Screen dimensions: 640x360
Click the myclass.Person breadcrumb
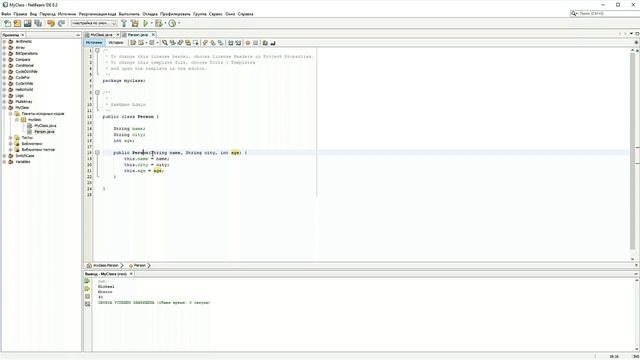click(106, 266)
